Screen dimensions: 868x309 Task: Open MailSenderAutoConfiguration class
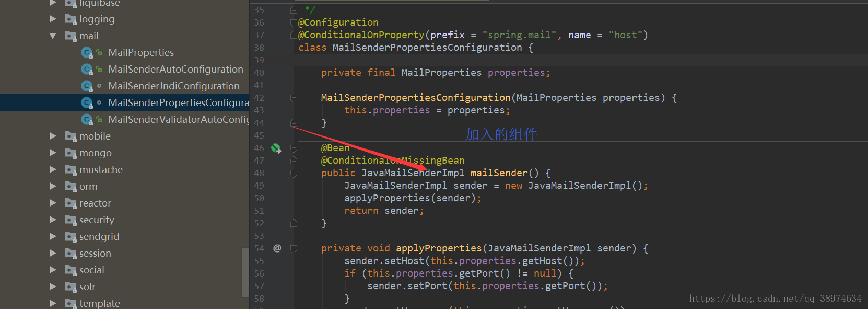click(x=175, y=69)
